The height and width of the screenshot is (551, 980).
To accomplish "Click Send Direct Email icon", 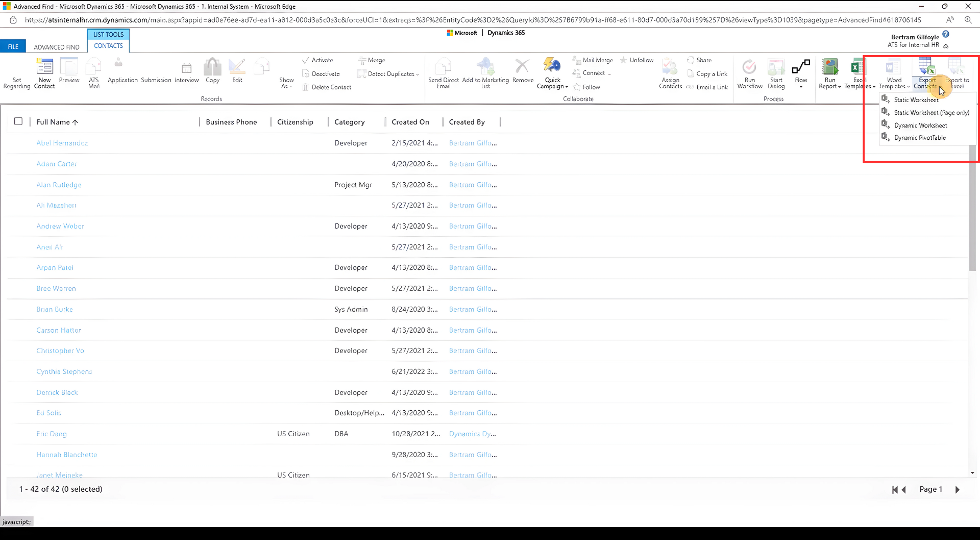I will [x=444, y=74].
